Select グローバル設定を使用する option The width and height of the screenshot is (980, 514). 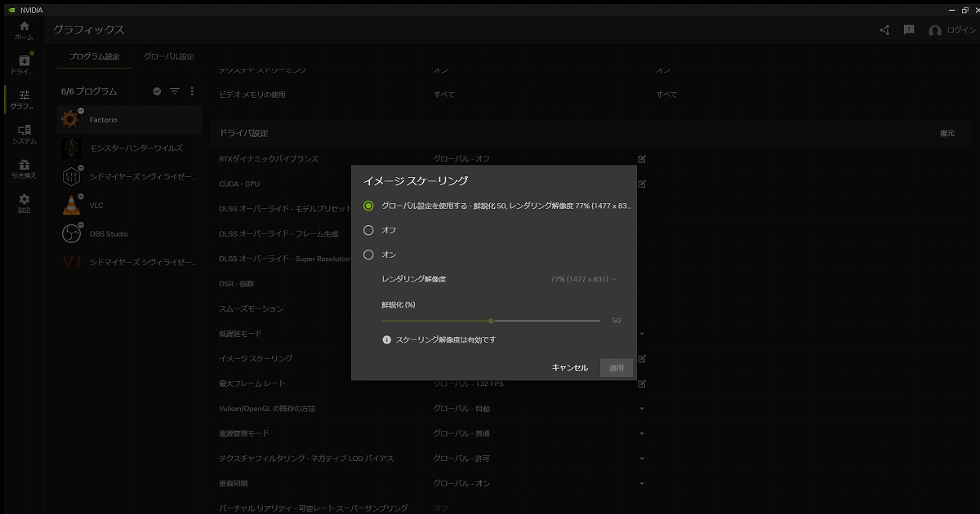pyautogui.click(x=368, y=206)
